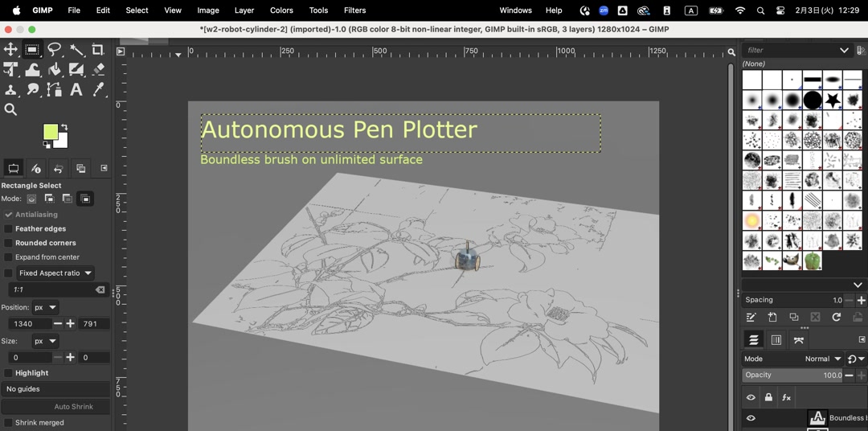Increment Position X value with plus
868x431 pixels.
click(70, 323)
